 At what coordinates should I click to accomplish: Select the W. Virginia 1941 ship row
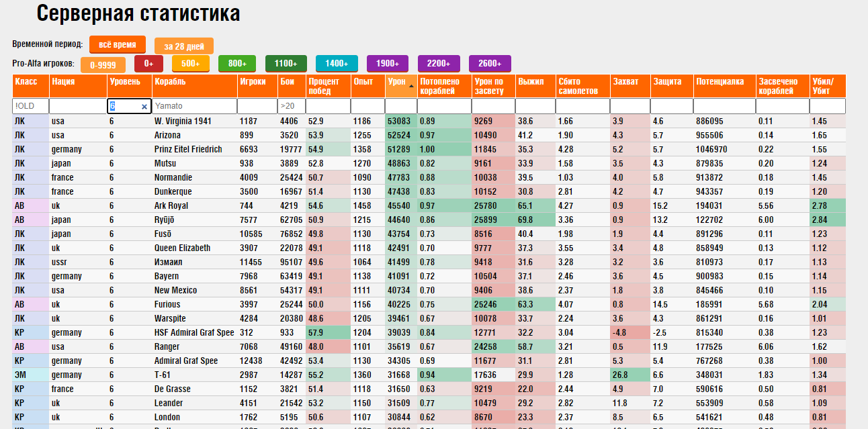pos(429,121)
